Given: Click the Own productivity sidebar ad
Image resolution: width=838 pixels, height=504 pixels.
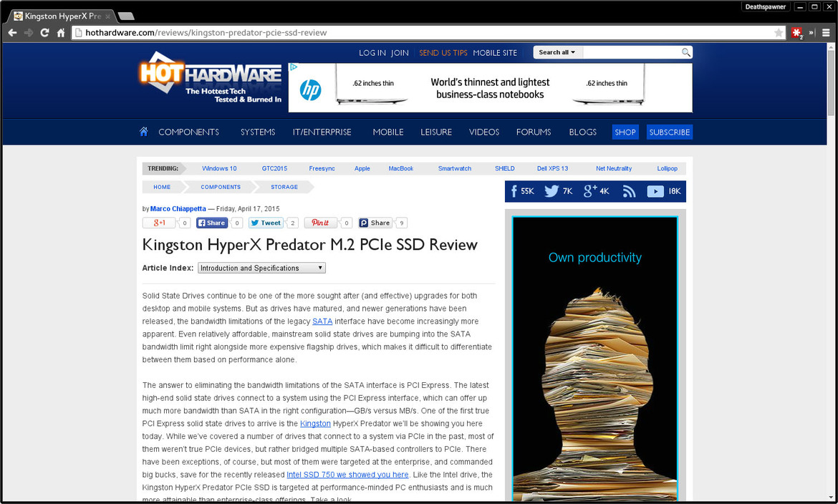Looking at the screenshot, I should [x=594, y=358].
